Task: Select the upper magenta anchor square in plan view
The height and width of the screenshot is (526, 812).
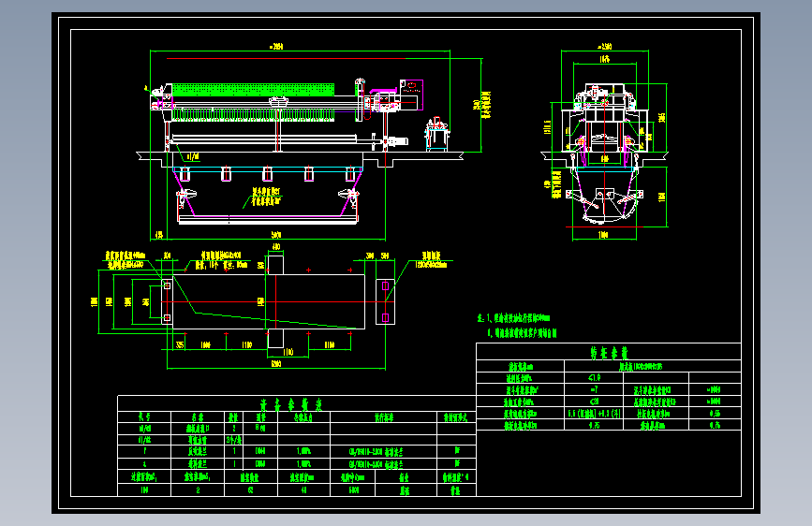Action: pyautogui.click(x=385, y=285)
